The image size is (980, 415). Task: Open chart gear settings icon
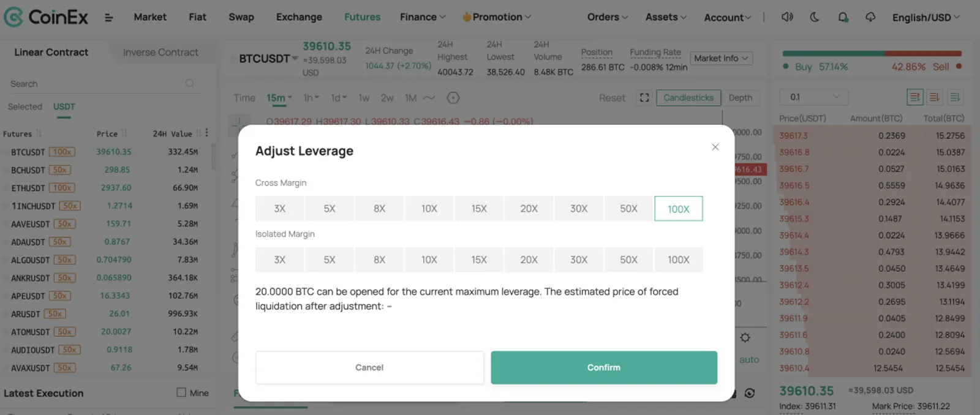click(745, 337)
